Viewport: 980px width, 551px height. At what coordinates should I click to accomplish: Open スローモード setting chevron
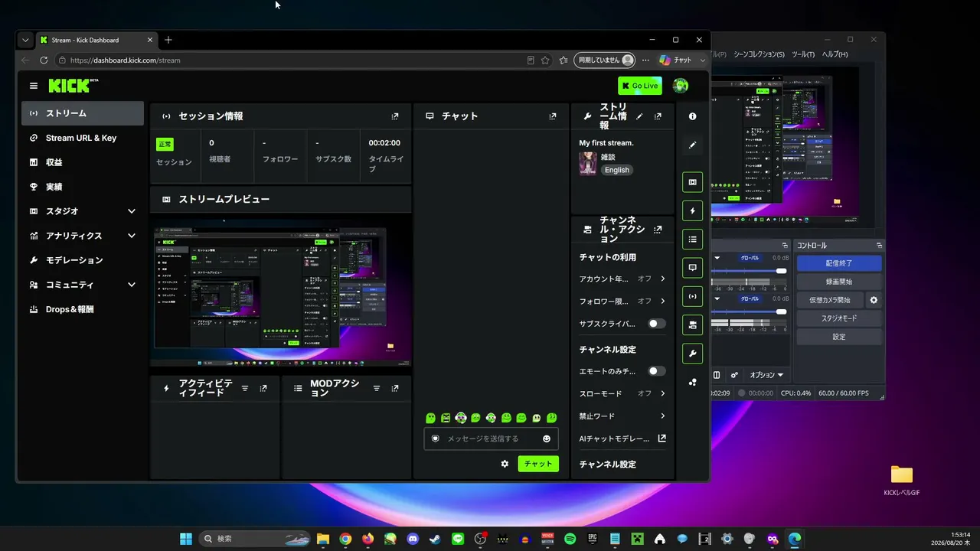click(662, 393)
